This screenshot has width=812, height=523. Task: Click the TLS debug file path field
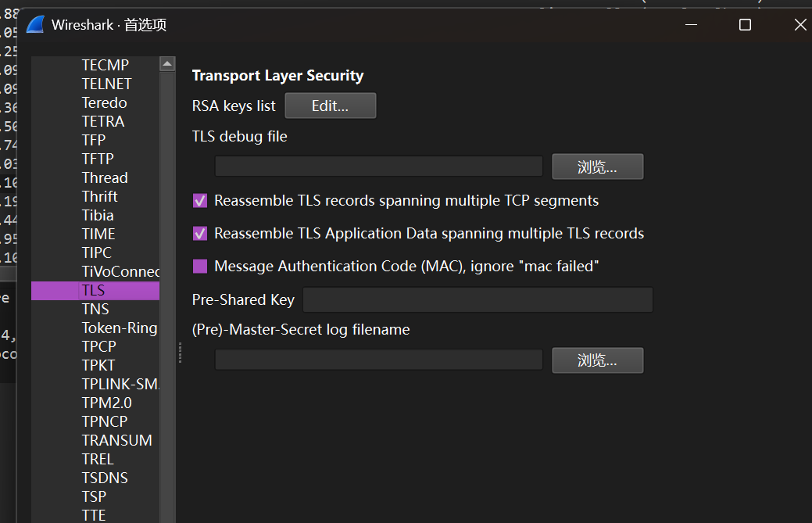[378, 167]
